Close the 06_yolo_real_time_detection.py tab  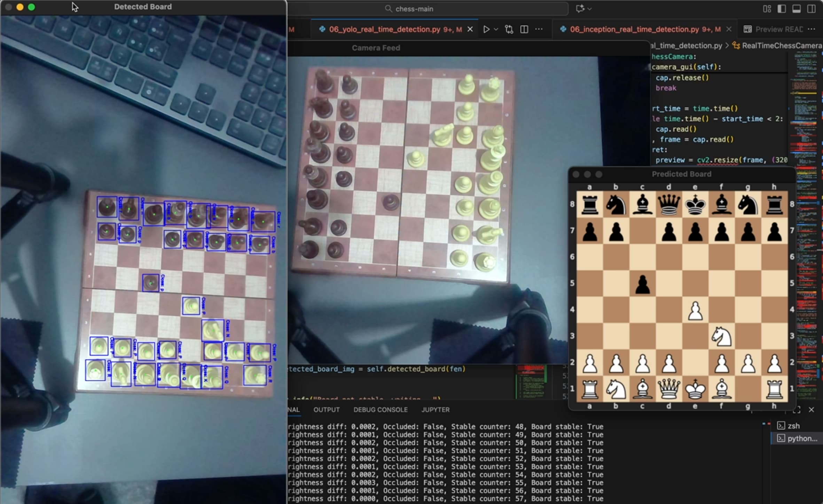click(x=470, y=29)
